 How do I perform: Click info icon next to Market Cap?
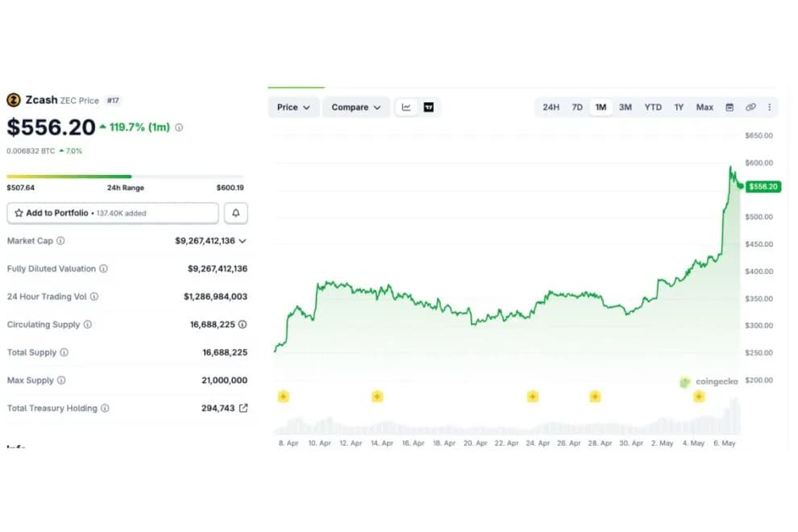click(60, 240)
